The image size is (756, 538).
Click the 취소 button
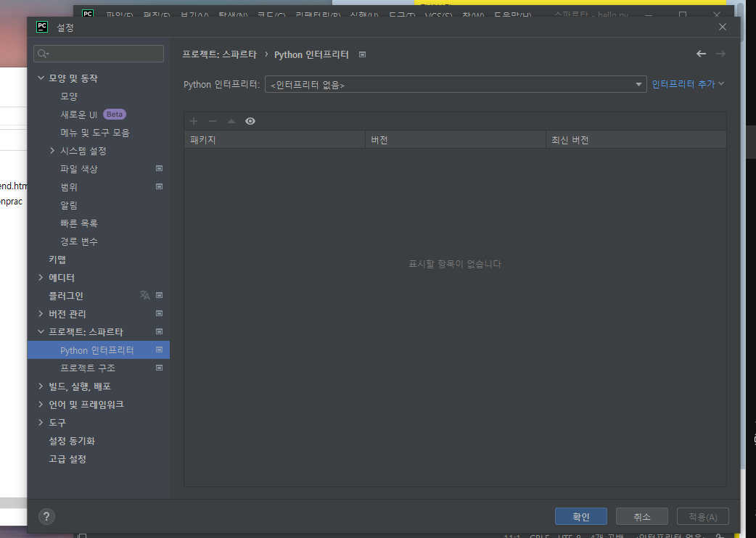point(642,517)
